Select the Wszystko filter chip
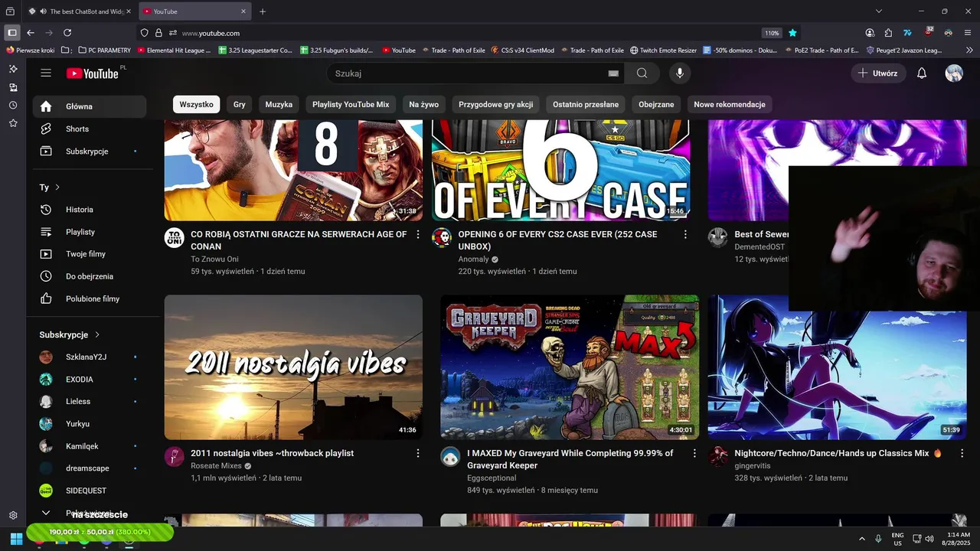Image resolution: width=980 pixels, height=551 pixels. pos(197,104)
